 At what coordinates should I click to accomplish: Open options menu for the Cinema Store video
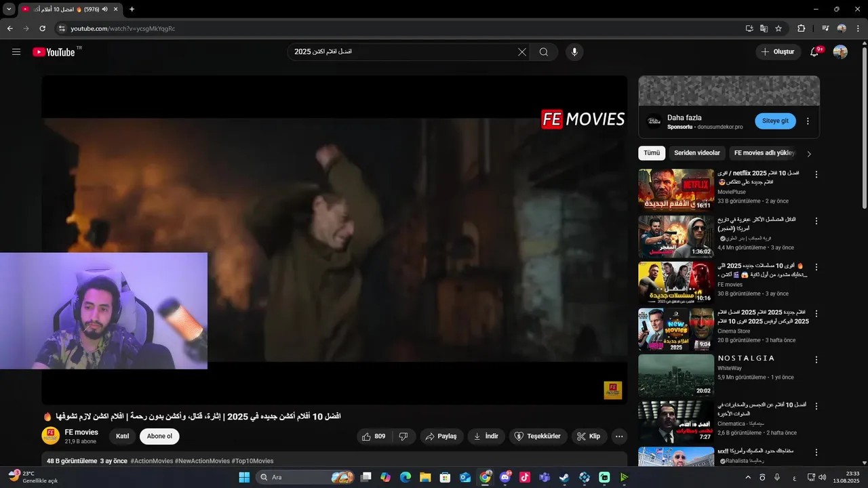click(816, 314)
